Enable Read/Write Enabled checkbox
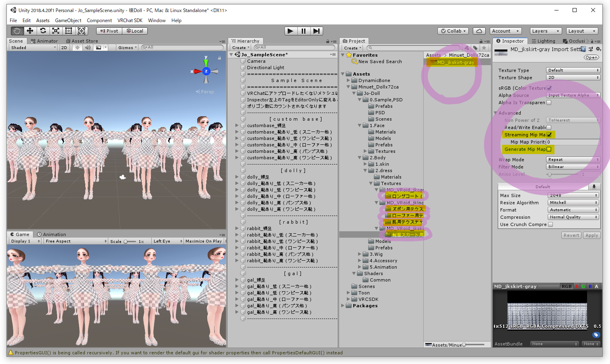Screen dimensions: 610x364 [549, 128]
